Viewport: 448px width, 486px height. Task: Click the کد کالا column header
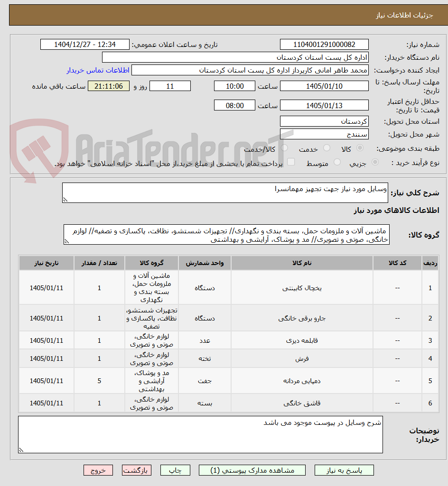tap(397, 263)
